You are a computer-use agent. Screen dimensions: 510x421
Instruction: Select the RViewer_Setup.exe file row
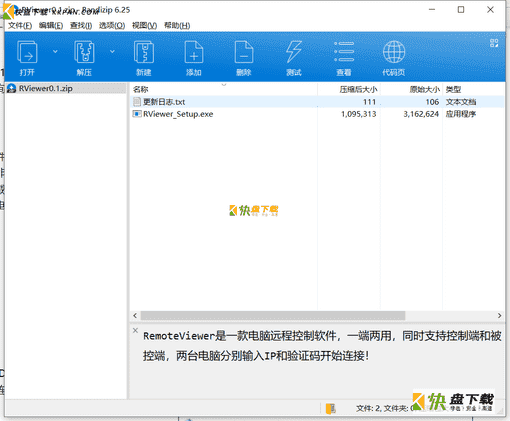click(x=317, y=114)
